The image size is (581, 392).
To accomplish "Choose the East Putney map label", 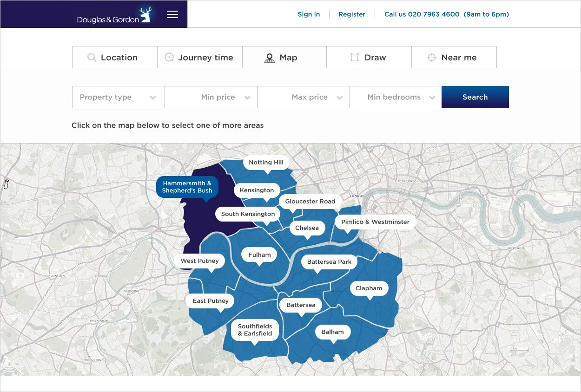I will point(211,301).
